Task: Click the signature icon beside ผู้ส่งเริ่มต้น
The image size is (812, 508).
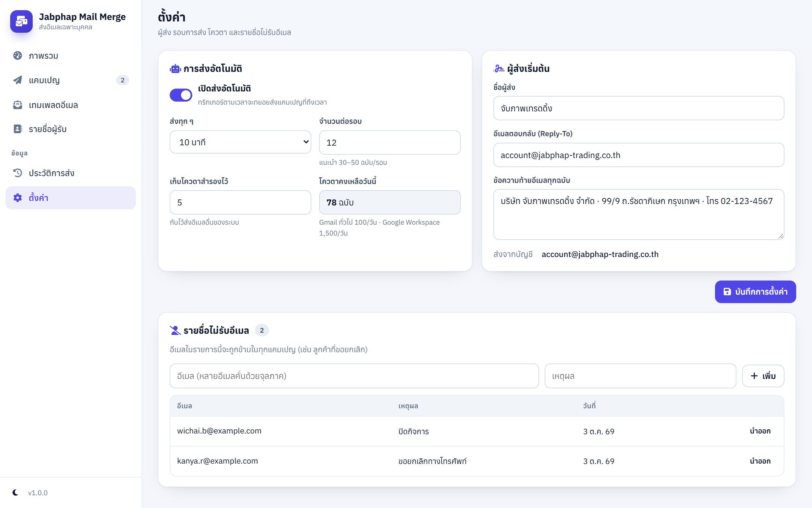Action: pyautogui.click(x=499, y=69)
